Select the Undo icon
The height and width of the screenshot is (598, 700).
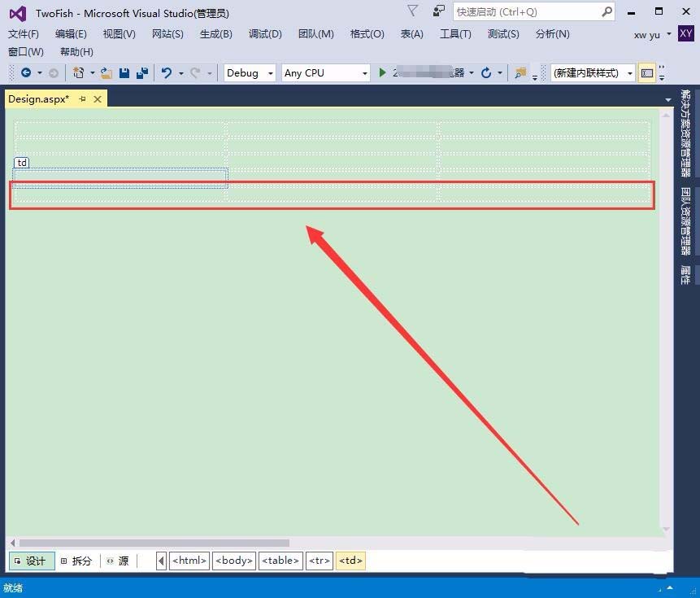click(167, 72)
